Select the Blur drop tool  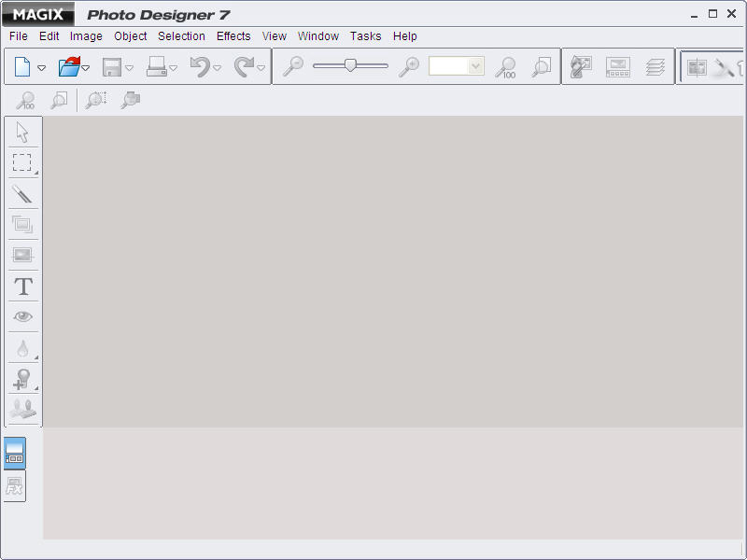[x=22, y=348]
